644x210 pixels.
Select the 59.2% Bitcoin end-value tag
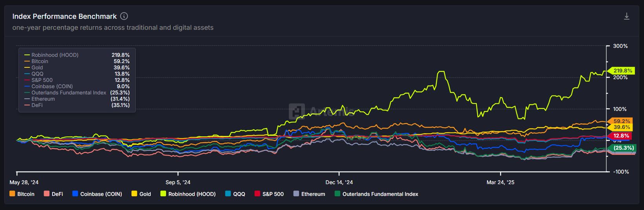pyautogui.click(x=619, y=121)
